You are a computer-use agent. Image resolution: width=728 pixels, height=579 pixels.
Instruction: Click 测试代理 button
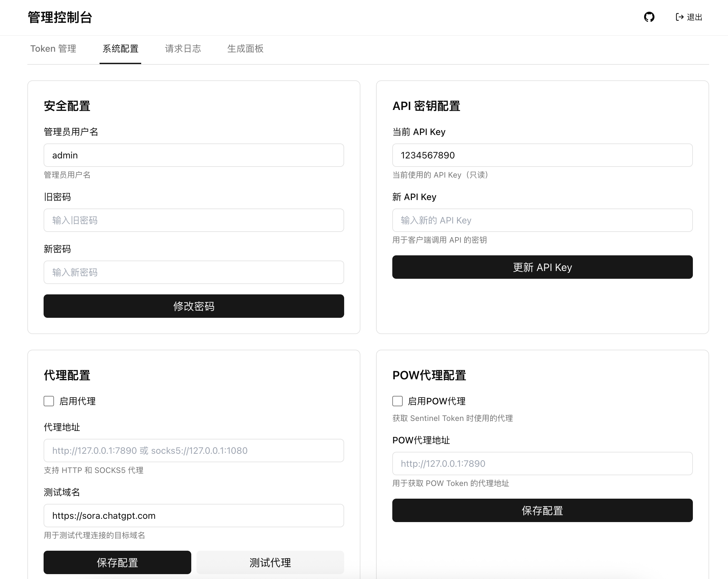pyautogui.click(x=270, y=562)
